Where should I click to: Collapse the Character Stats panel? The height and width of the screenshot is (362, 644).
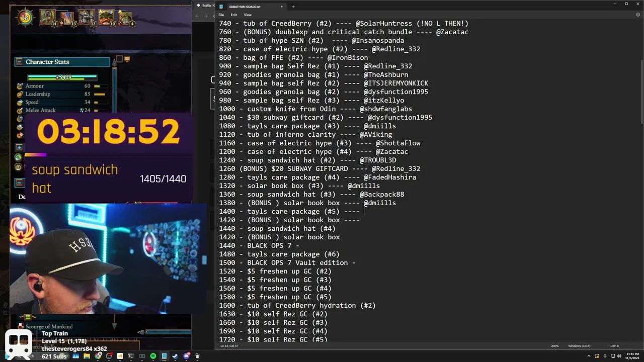(19, 62)
